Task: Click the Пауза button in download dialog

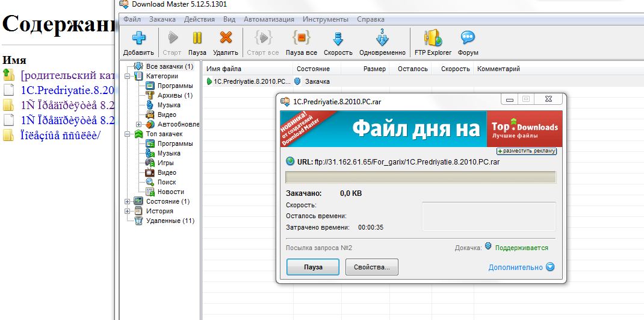Action: tap(313, 267)
